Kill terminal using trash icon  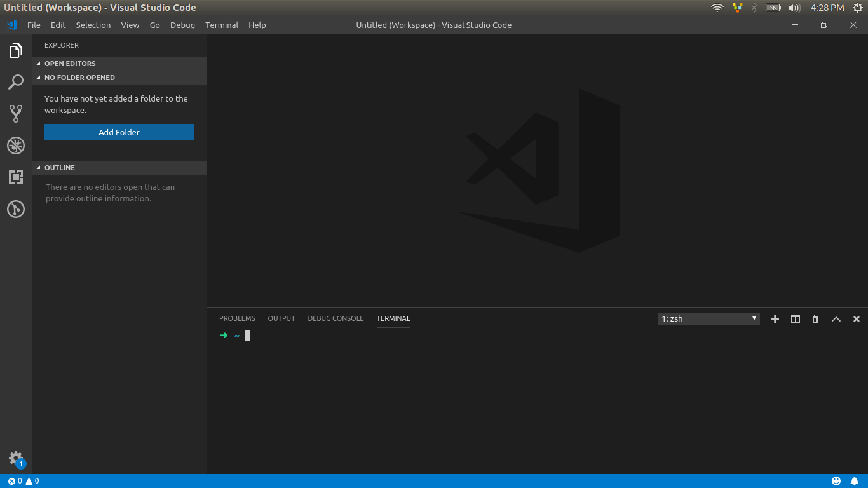tap(815, 319)
